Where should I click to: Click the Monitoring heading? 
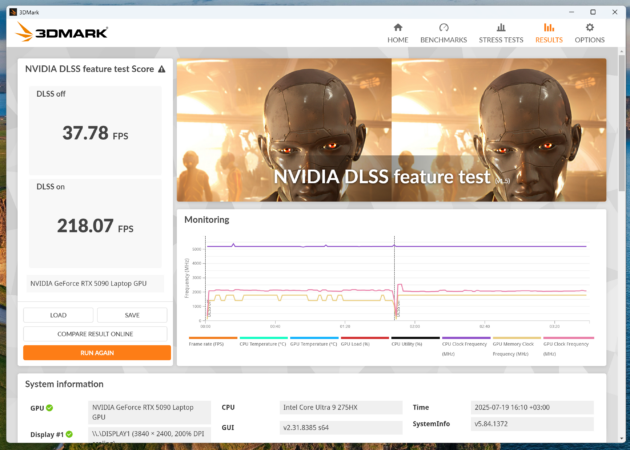coord(207,220)
